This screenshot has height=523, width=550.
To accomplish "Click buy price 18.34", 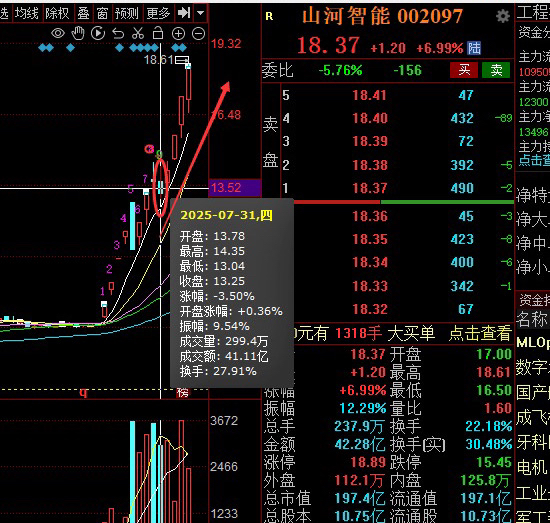I will click(370, 263).
